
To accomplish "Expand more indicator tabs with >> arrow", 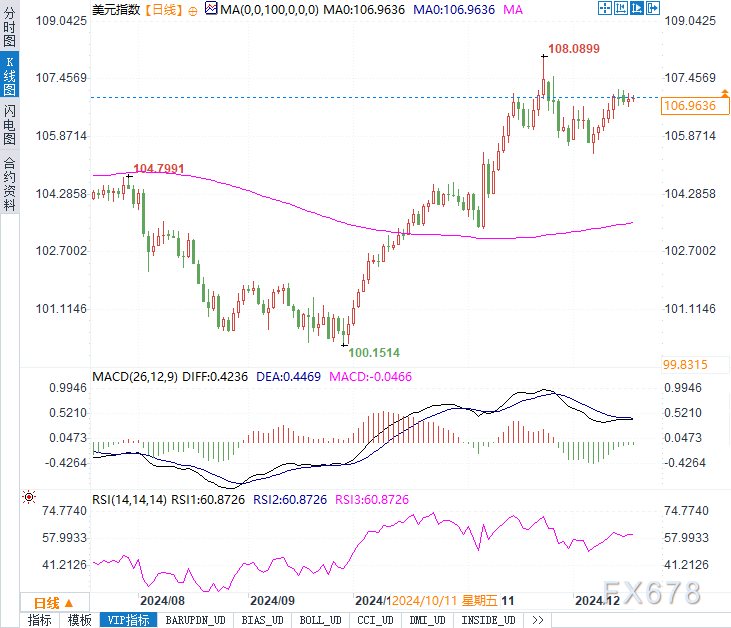I will pos(537,620).
